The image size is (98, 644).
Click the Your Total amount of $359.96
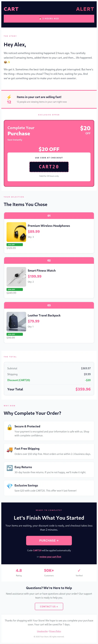(x=83, y=389)
